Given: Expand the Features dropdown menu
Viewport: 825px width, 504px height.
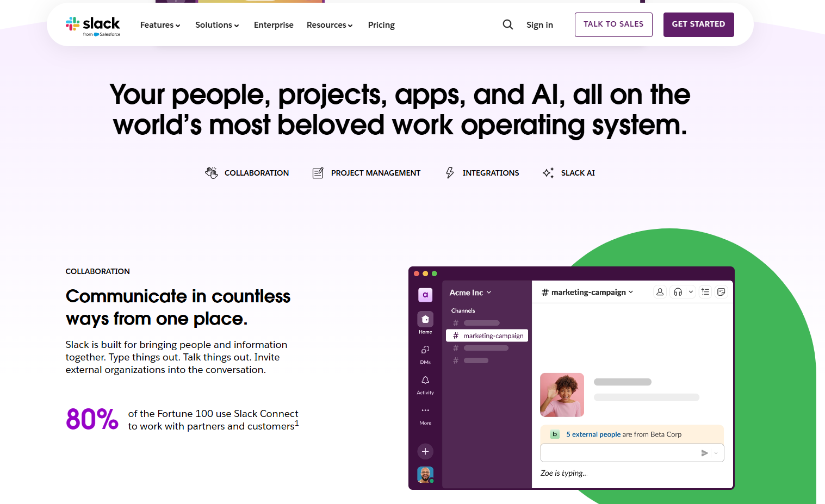Looking at the screenshot, I should [160, 25].
